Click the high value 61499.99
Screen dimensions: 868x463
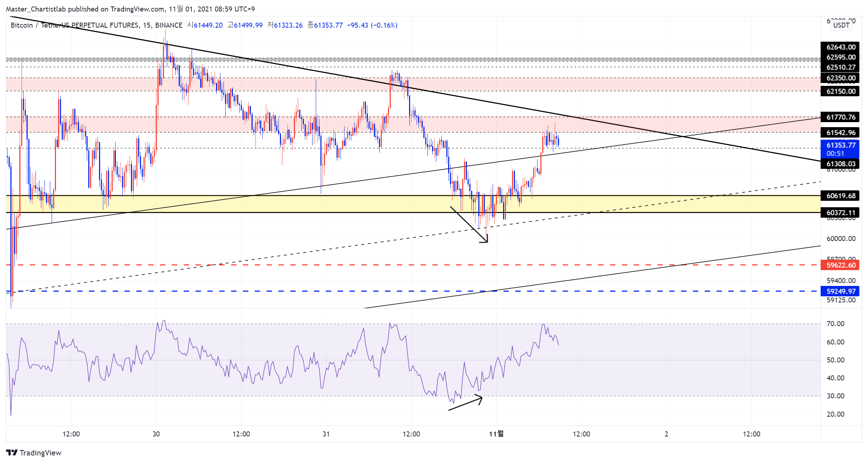(x=248, y=25)
